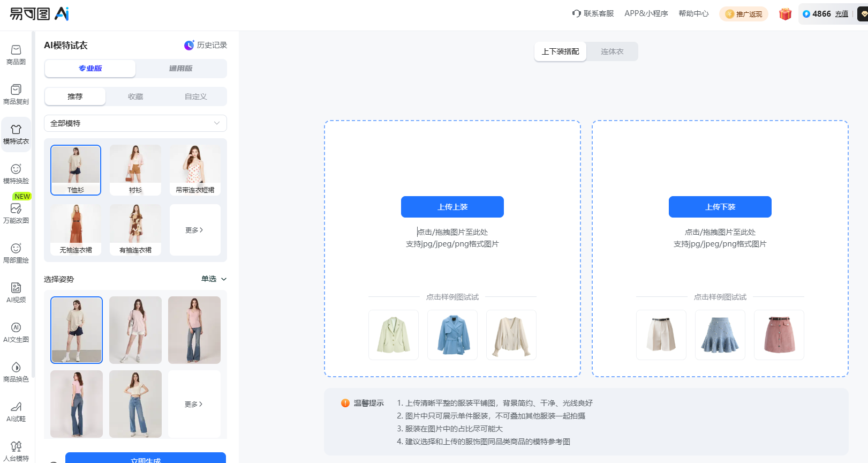Expand the 单选 pose selection dropdown
This screenshot has width=868, height=463.
pyautogui.click(x=214, y=279)
